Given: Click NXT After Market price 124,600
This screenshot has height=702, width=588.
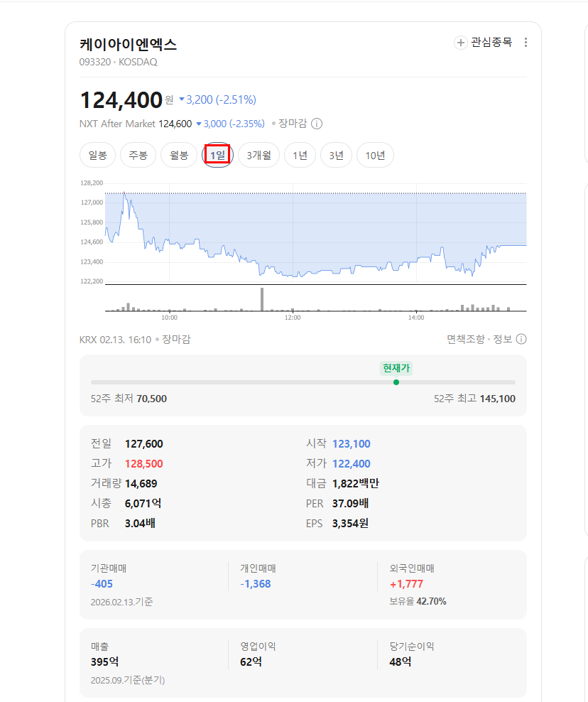Looking at the screenshot, I should (x=175, y=124).
